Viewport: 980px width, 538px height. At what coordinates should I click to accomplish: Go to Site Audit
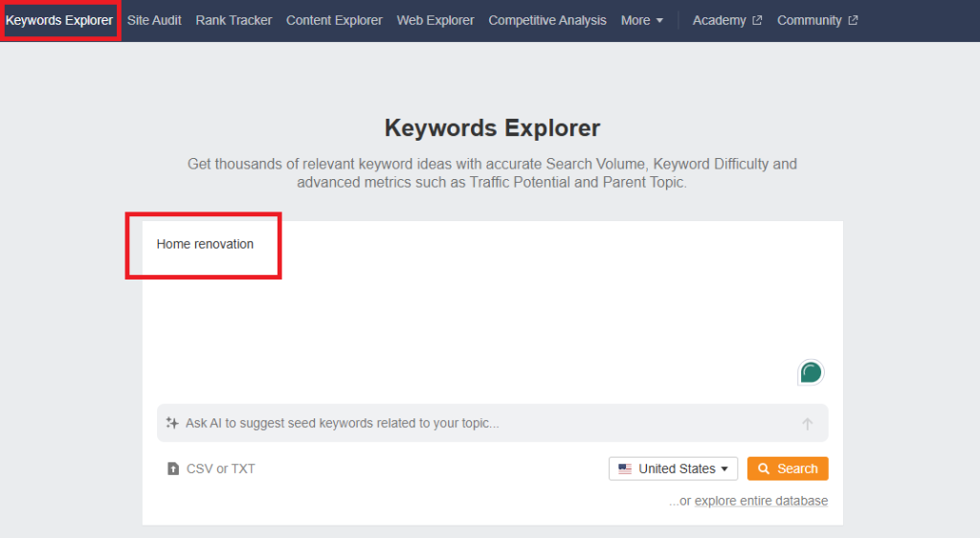[x=154, y=20]
